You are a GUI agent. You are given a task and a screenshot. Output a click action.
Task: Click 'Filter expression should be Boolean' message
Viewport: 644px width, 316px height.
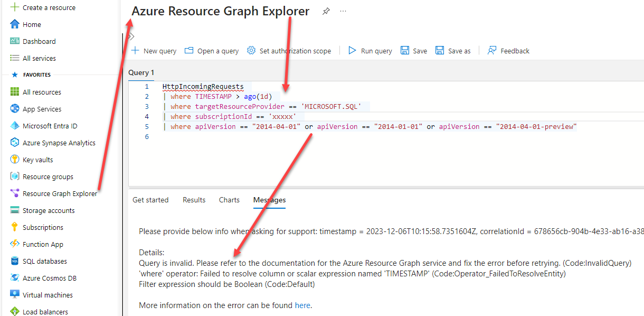(x=226, y=284)
